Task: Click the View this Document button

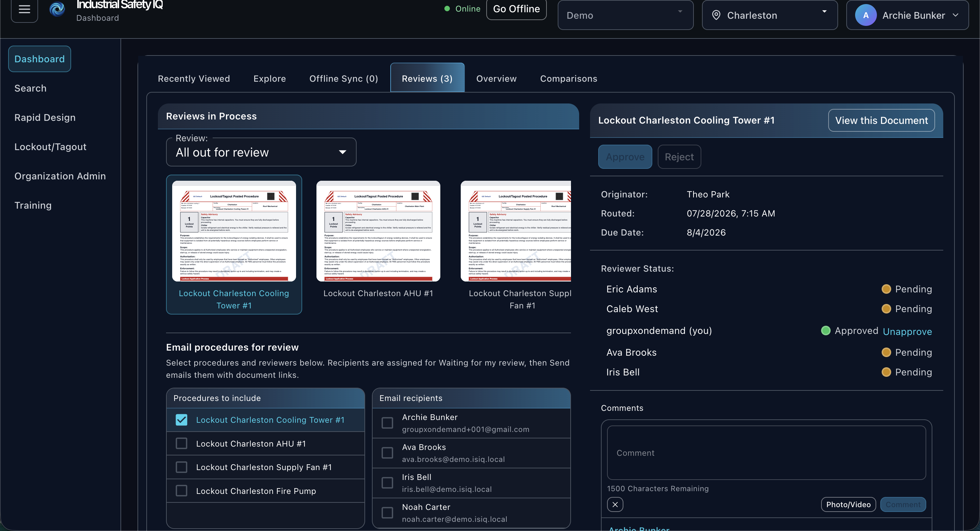Action: (881, 120)
